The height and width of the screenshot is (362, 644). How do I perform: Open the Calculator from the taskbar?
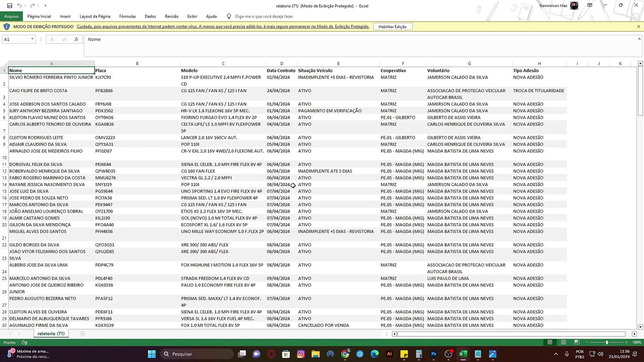[419, 354]
